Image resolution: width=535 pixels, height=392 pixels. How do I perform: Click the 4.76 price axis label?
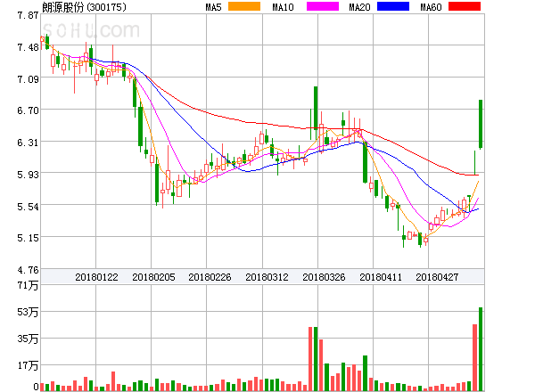click(28, 270)
